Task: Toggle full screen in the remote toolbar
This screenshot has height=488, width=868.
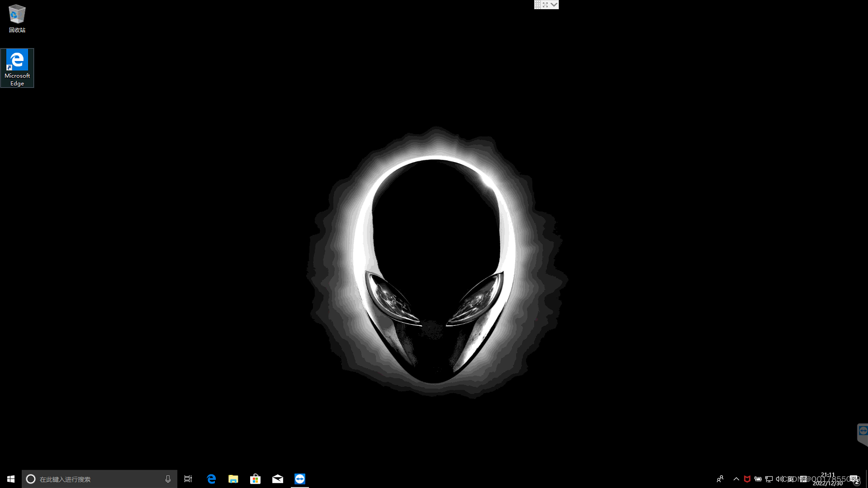Action: coord(545,4)
